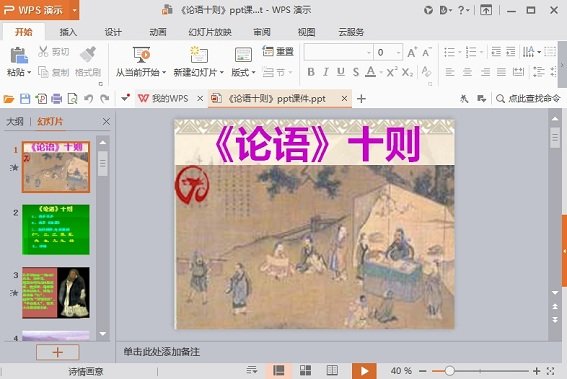Switch to reading view icon
Image resolution: width=567 pixels, height=379 pixels.
pyautogui.click(x=332, y=370)
